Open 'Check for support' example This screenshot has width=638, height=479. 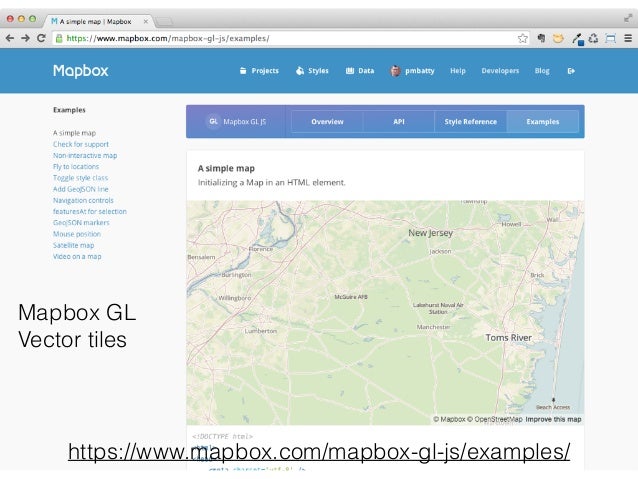81,144
